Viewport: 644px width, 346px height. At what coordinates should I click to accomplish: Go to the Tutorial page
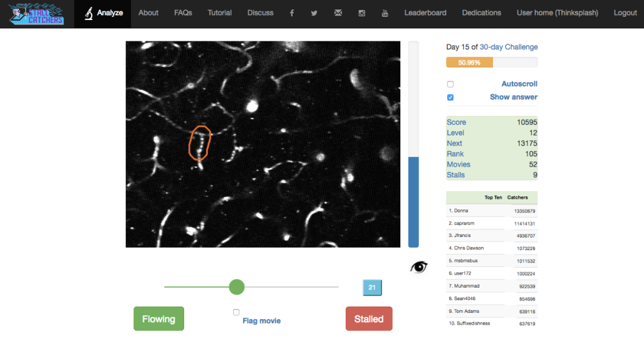click(x=219, y=13)
